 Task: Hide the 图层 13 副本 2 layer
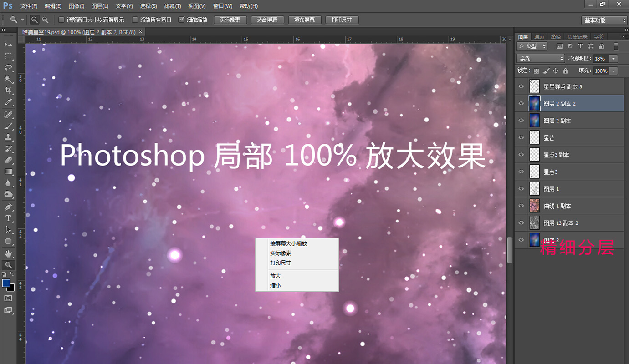(x=522, y=223)
